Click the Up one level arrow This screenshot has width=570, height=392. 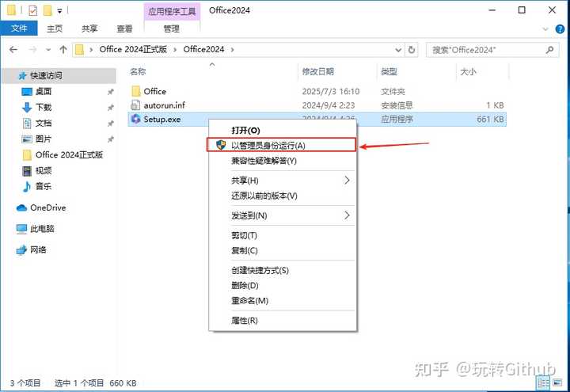(x=63, y=49)
